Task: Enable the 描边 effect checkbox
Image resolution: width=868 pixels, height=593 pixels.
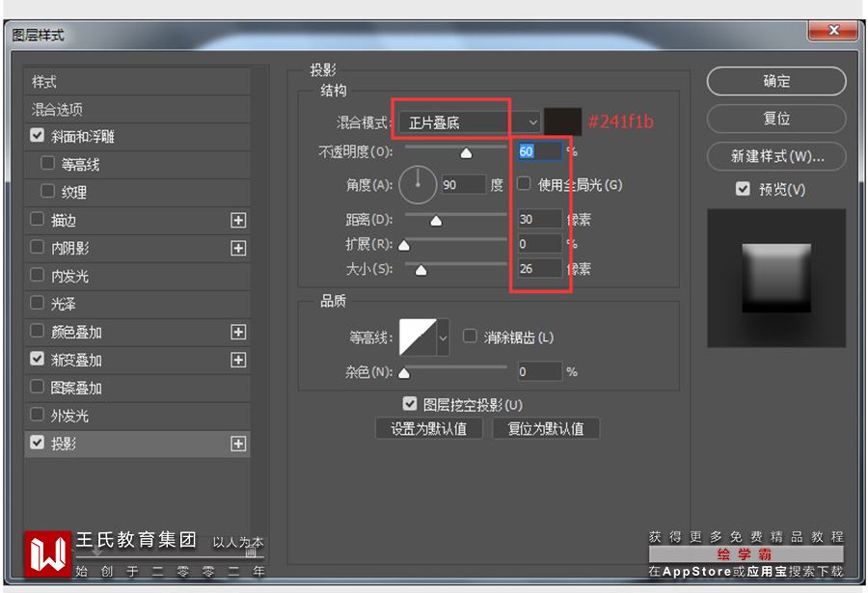Action: tap(37, 219)
